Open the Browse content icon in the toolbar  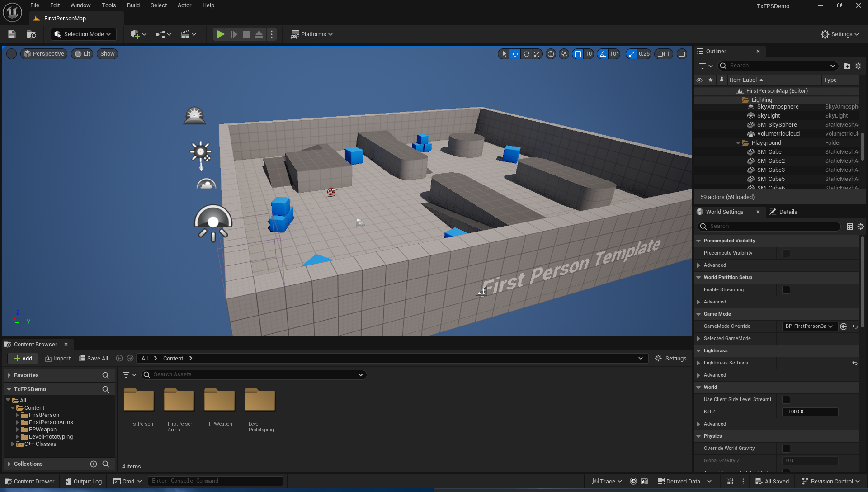coord(31,34)
